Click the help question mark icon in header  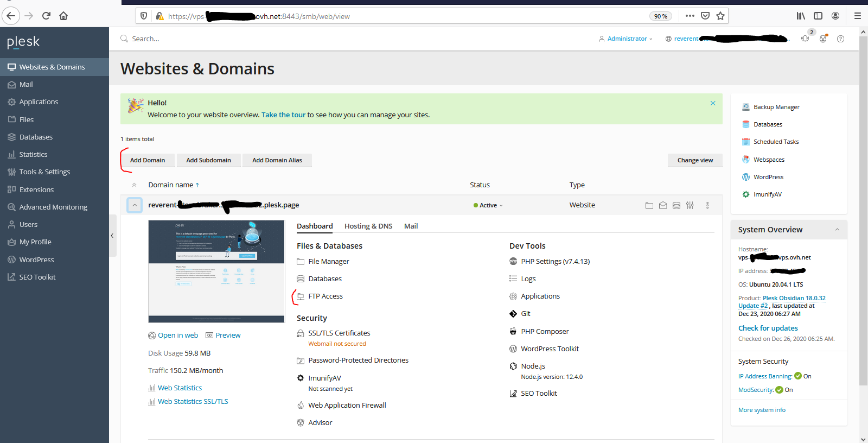pos(840,39)
